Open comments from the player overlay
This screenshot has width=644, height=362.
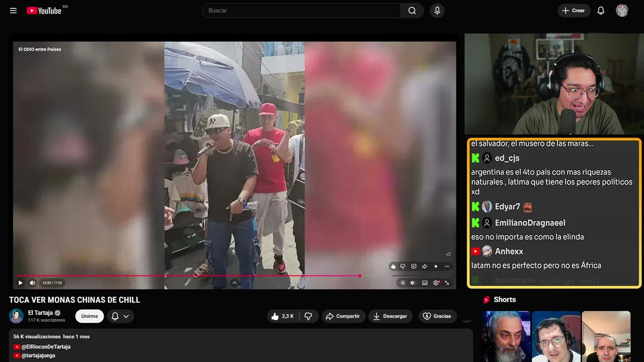pyautogui.click(x=414, y=266)
